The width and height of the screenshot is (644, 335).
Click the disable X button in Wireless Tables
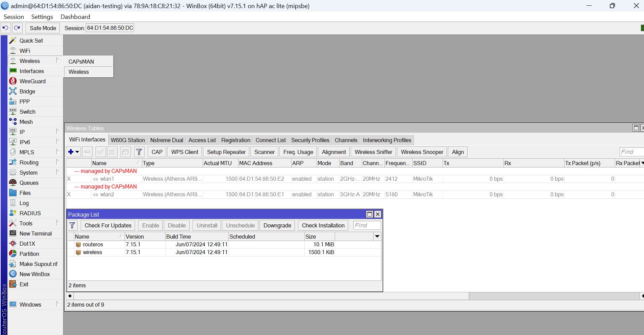[112, 152]
